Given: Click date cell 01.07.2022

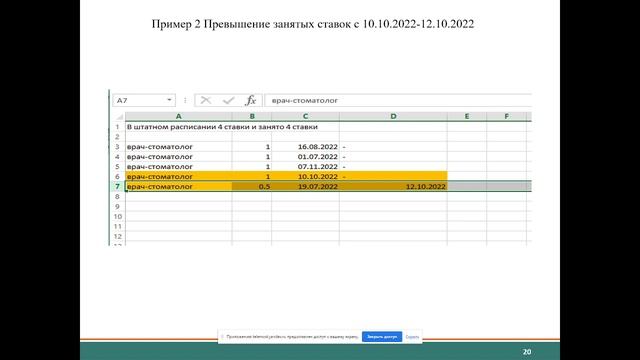Looking at the screenshot, I should pos(305,157).
